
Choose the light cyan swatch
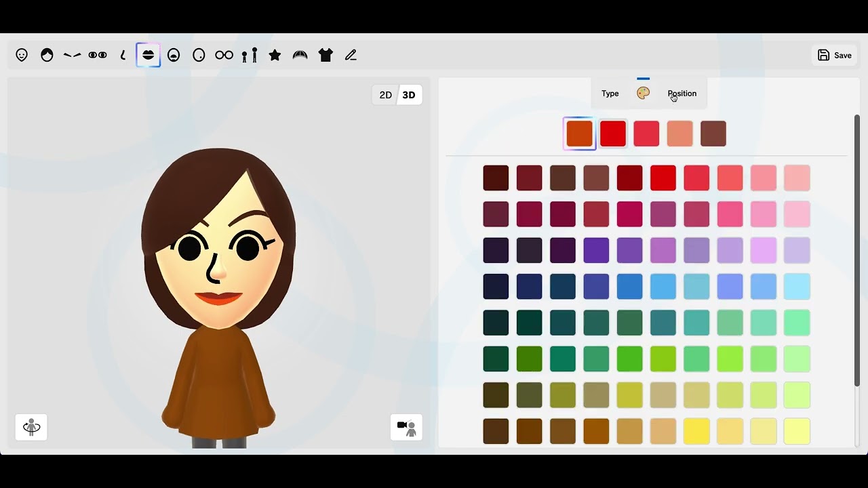coord(797,287)
